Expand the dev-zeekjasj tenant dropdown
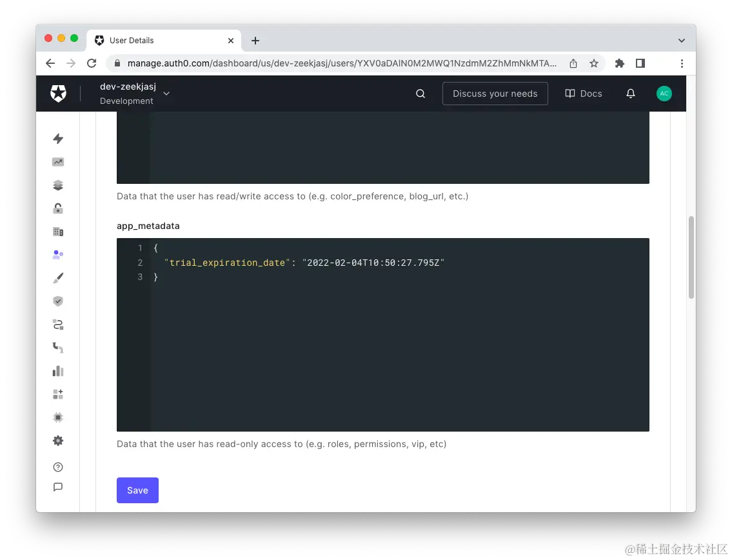This screenshot has height=560, width=732. point(166,94)
